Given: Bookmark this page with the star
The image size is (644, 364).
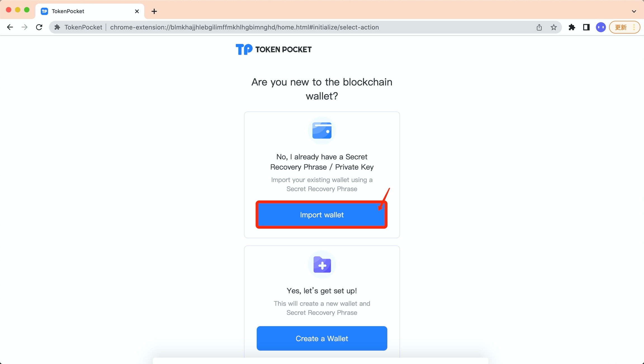Looking at the screenshot, I should tap(554, 27).
